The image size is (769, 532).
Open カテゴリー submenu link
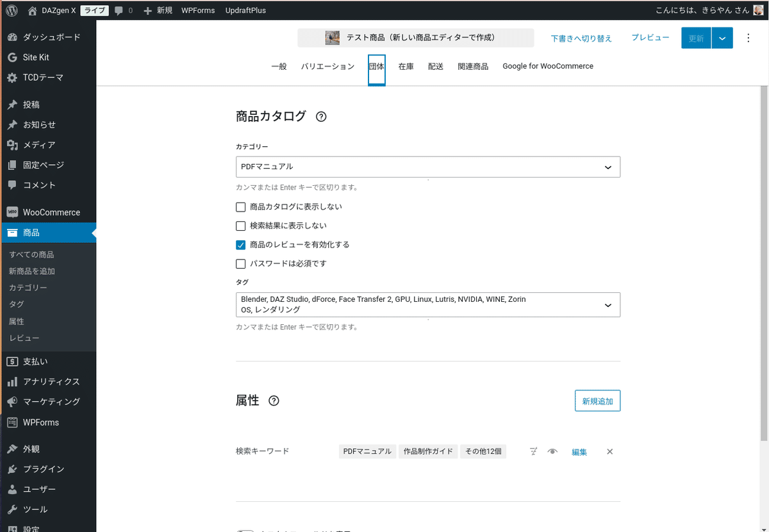click(28, 288)
